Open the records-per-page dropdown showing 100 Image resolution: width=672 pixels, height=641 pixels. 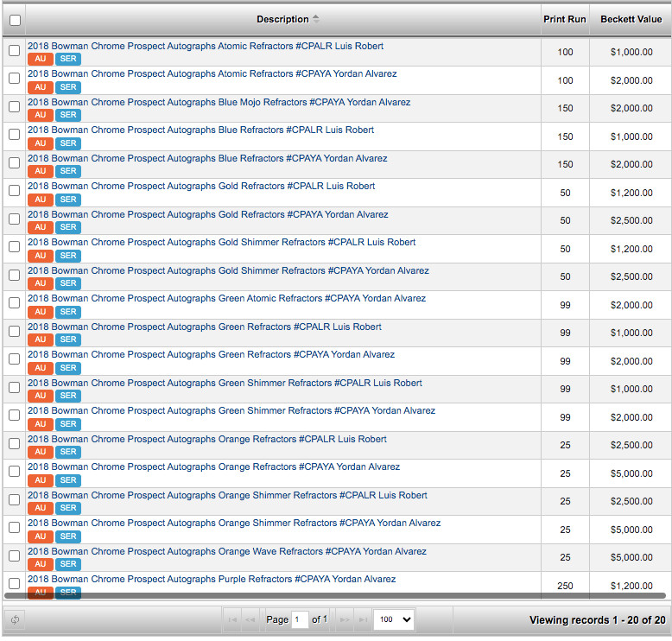394,619
